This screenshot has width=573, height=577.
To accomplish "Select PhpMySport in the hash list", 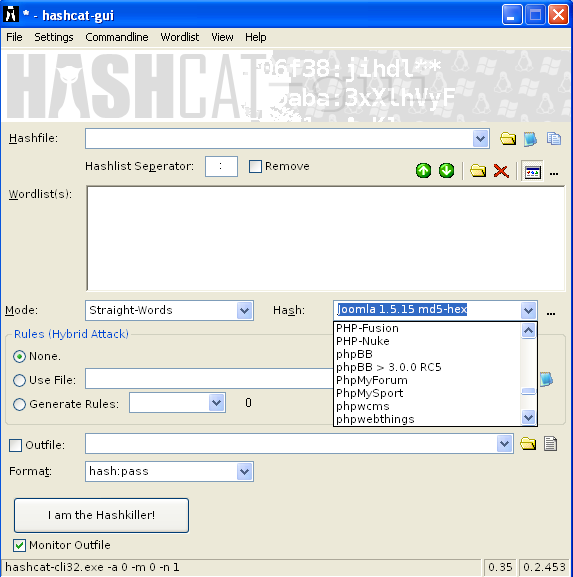I will click(369, 393).
